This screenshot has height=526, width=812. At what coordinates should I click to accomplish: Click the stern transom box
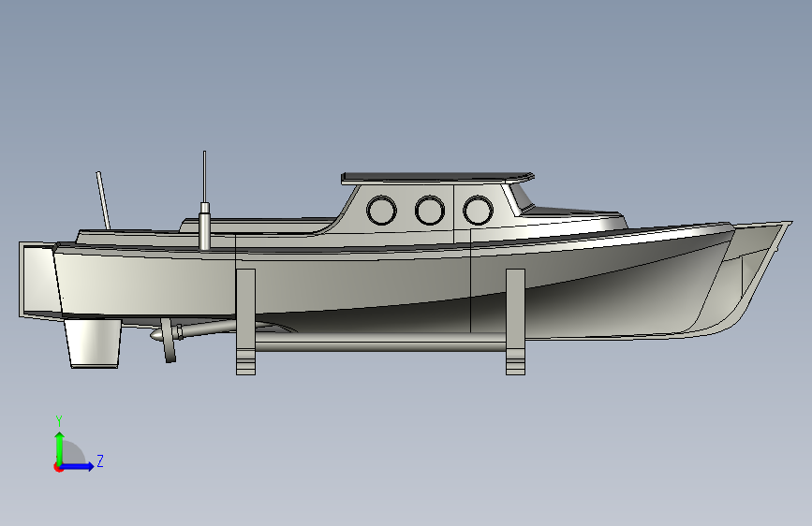coord(38,279)
